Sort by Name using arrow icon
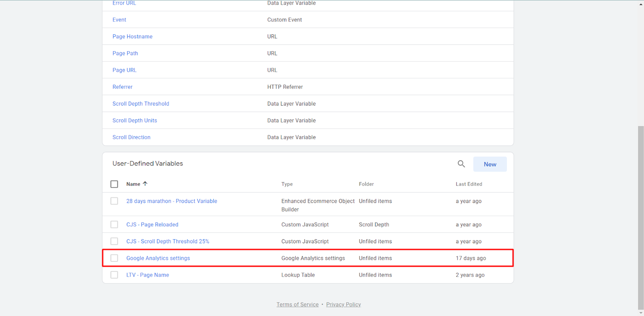644x316 pixels. (x=145, y=184)
